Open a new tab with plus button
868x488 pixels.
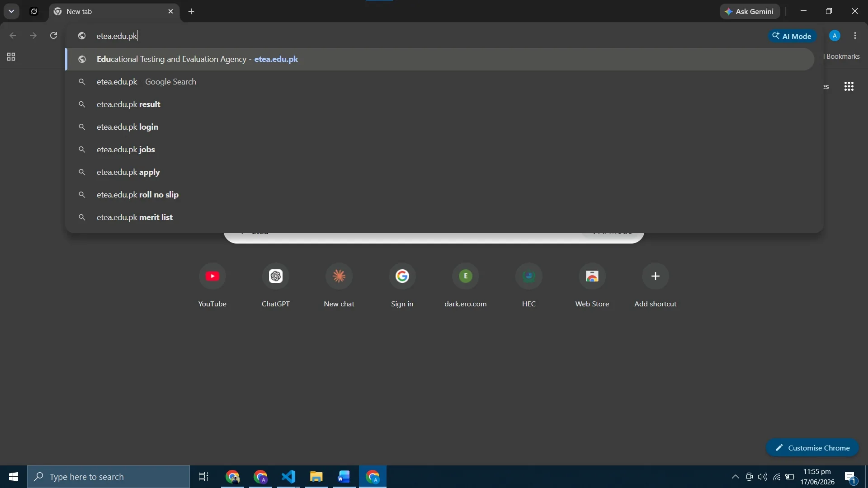(191, 11)
